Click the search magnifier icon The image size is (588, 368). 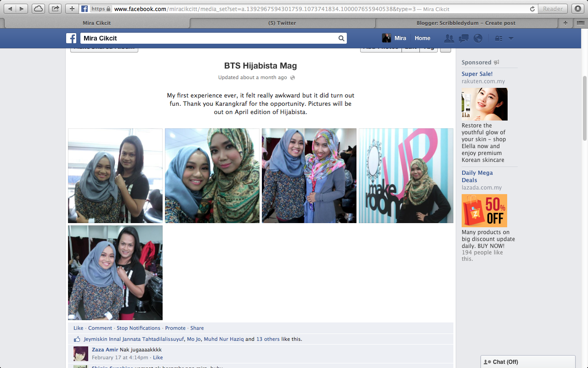[341, 39]
